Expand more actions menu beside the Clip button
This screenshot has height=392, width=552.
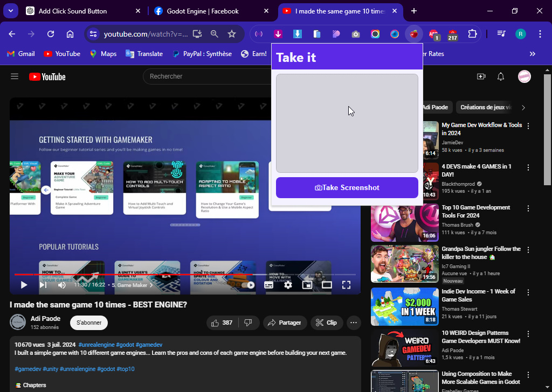[x=354, y=323]
